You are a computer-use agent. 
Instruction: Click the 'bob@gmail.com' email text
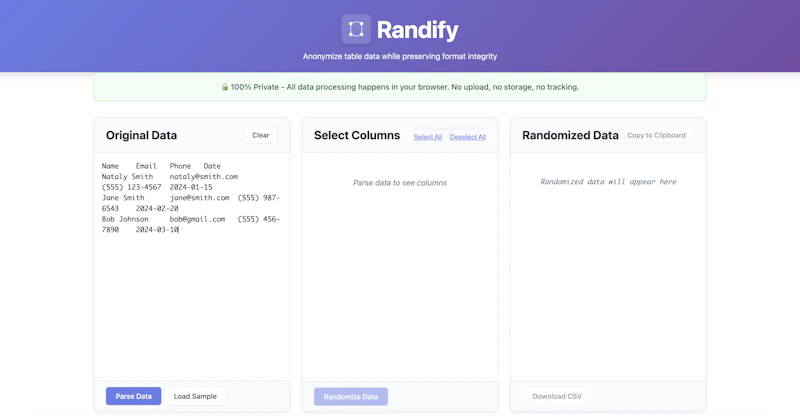tap(197, 219)
